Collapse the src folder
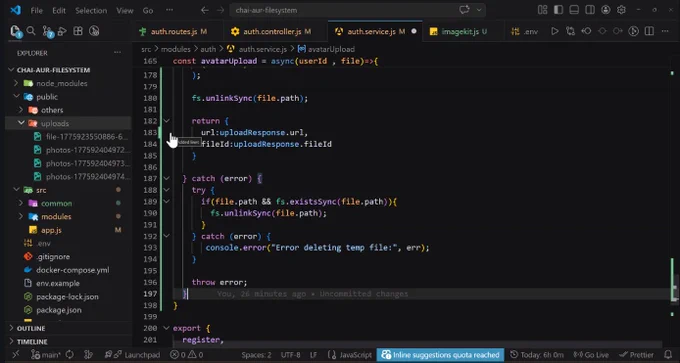Image resolution: width=680 pixels, height=363 pixels. coord(16,190)
